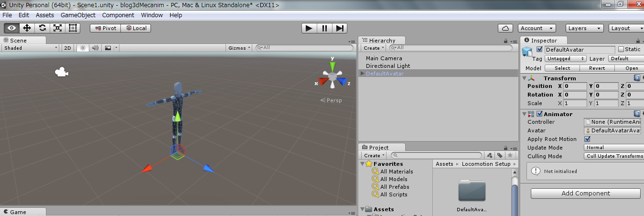The image size is (644, 216).
Task: Click the Model Select button
Action: (x=562, y=68)
